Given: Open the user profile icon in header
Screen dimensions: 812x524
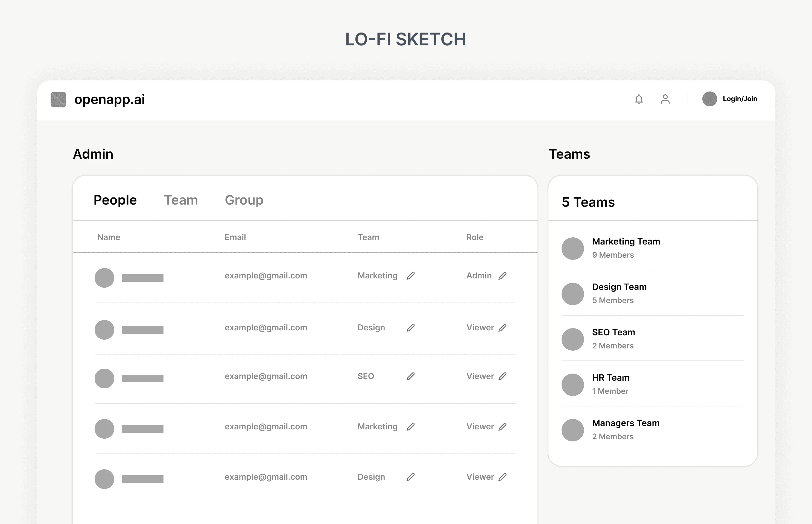Looking at the screenshot, I should coord(665,99).
